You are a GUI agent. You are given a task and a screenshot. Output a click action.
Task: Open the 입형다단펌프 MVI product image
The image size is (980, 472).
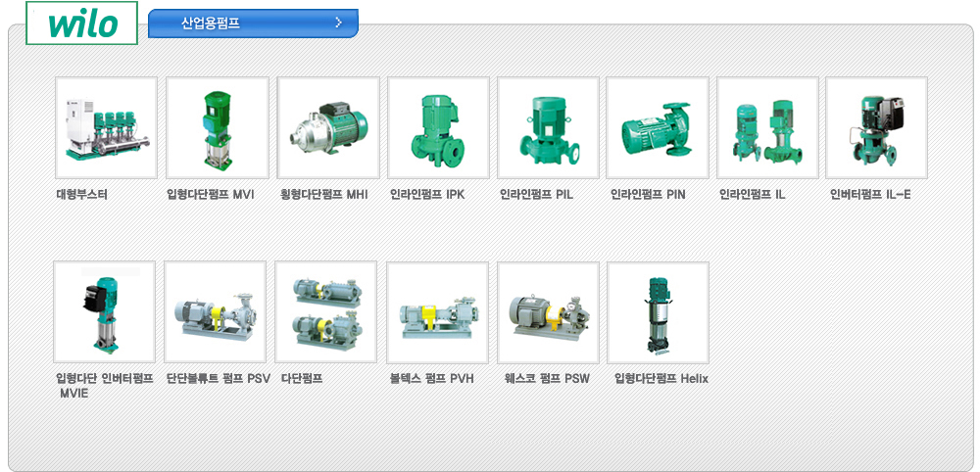pos(218,127)
